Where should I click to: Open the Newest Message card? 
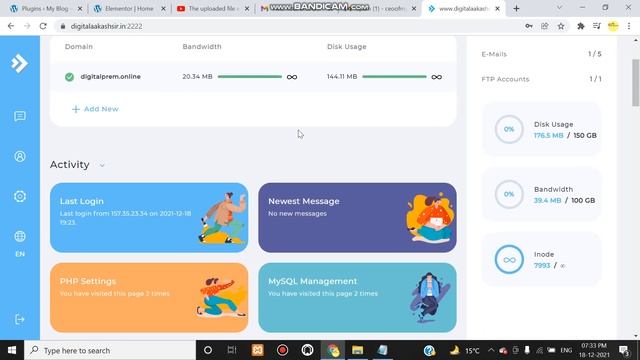357,218
